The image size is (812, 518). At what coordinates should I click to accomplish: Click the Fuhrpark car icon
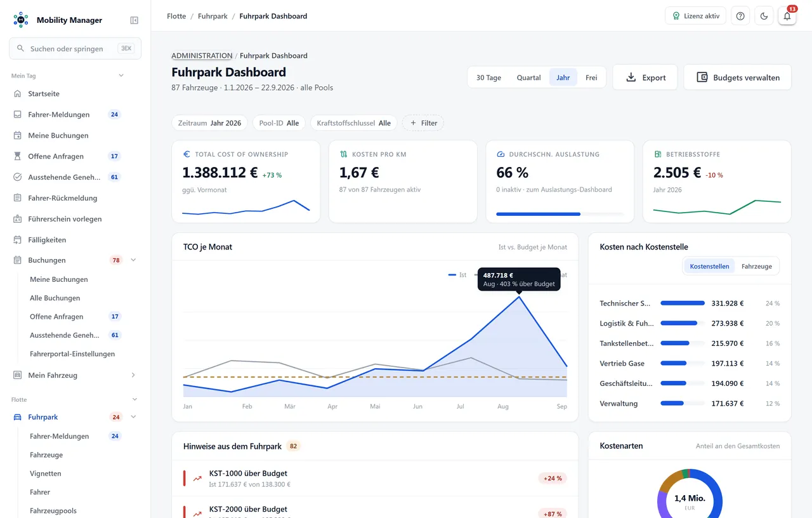point(18,417)
